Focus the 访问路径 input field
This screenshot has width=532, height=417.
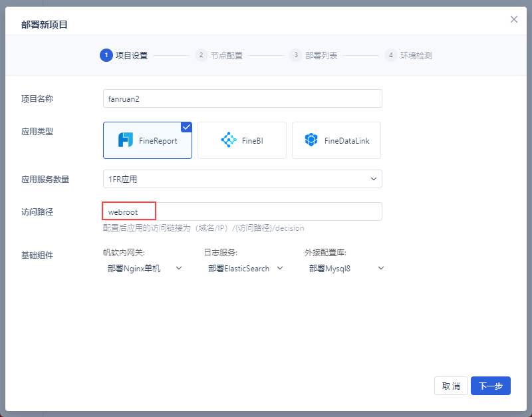[243, 211]
